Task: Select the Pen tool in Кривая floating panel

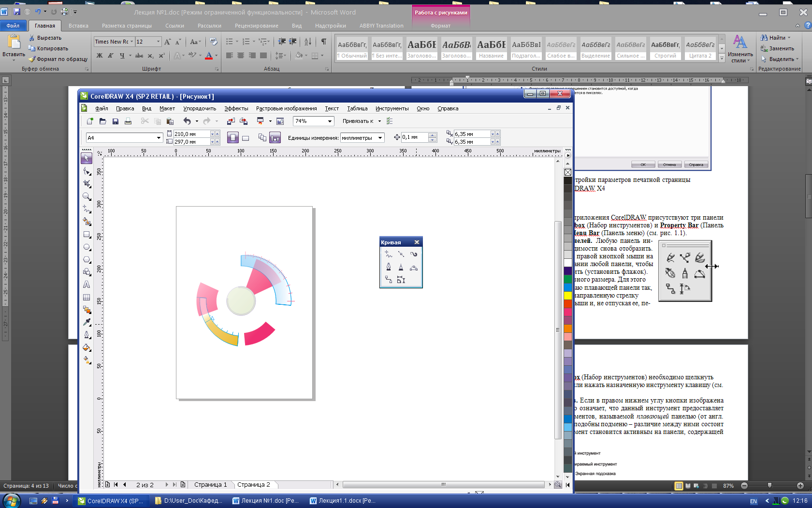Action: pyautogui.click(x=388, y=267)
